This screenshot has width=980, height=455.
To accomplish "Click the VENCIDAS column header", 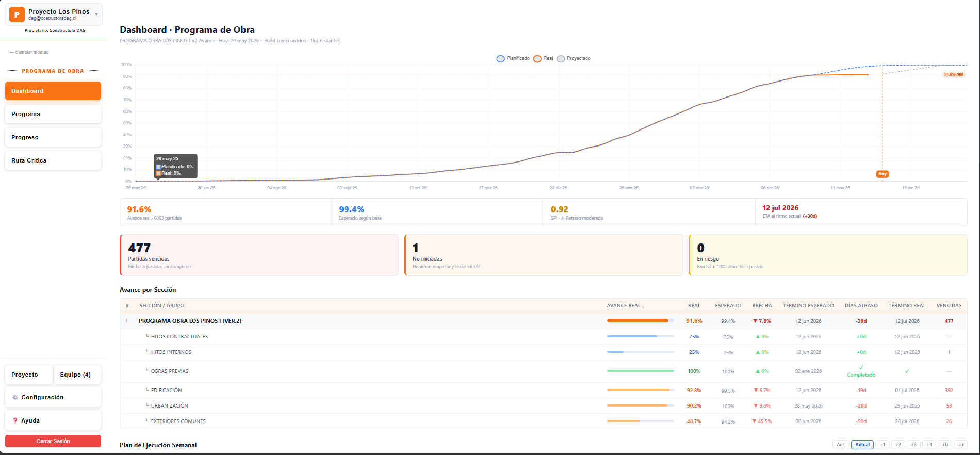I will 949,306.
